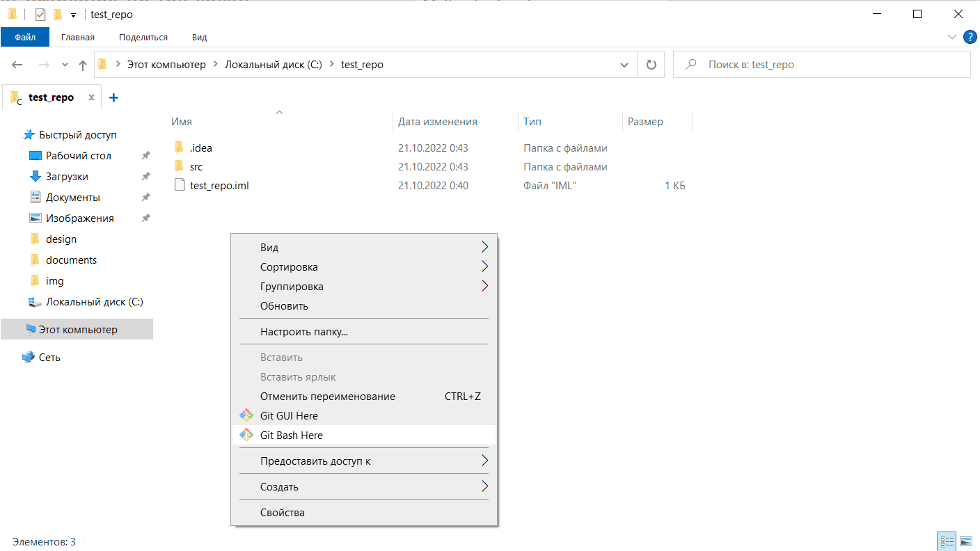Select Свойства in context menu
The height and width of the screenshot is (551, 980).
(363, 512)
